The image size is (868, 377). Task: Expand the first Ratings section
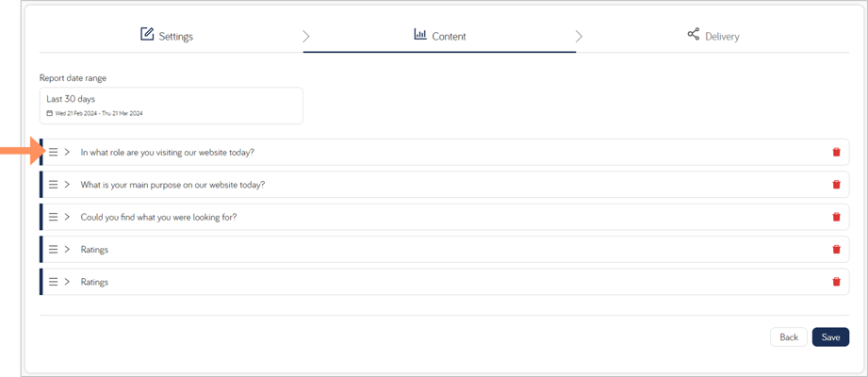[67, 249]
